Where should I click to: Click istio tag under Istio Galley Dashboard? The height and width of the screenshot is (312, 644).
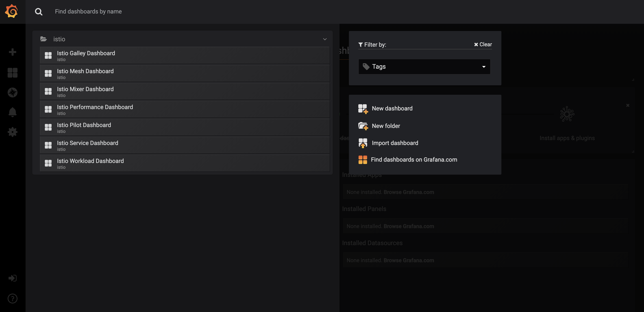tap(61, 59)
